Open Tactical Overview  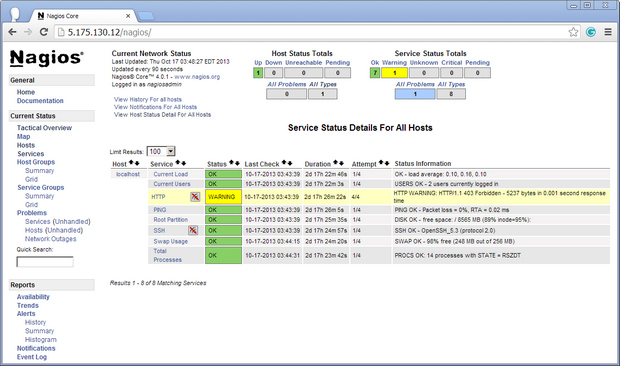coord(44,128)
